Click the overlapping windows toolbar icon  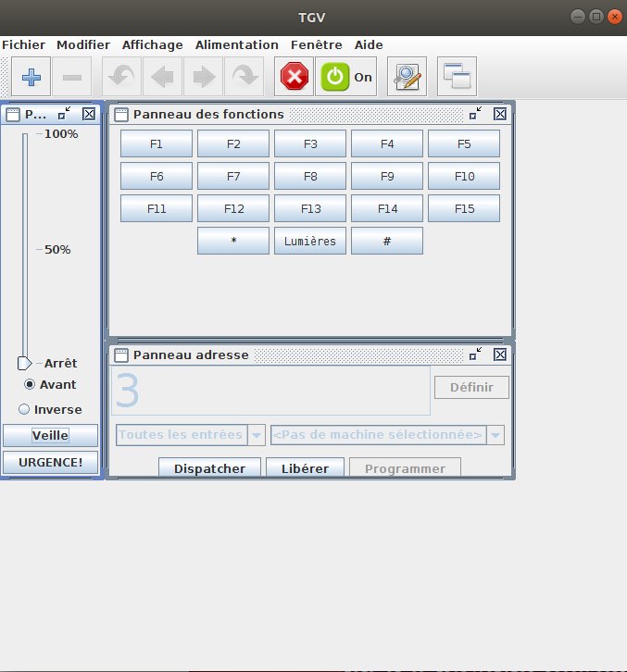tap(457, 77)
